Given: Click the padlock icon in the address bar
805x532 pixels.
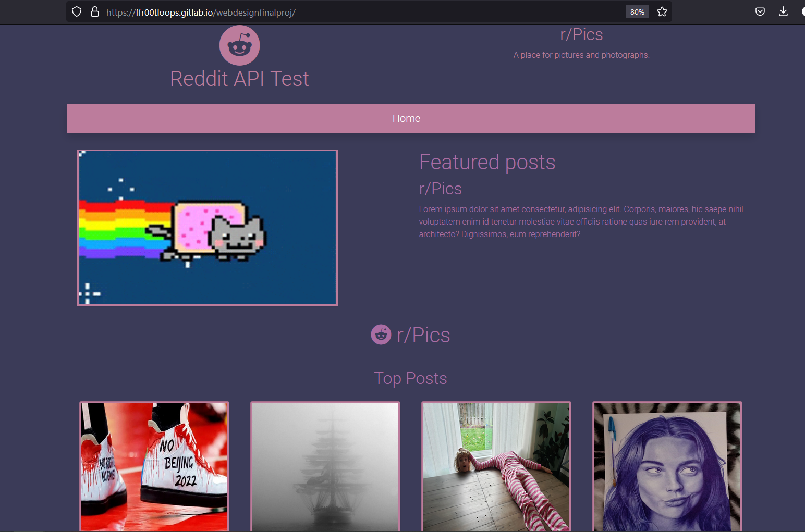Looking at the screenshot, I should coord(94,11).
